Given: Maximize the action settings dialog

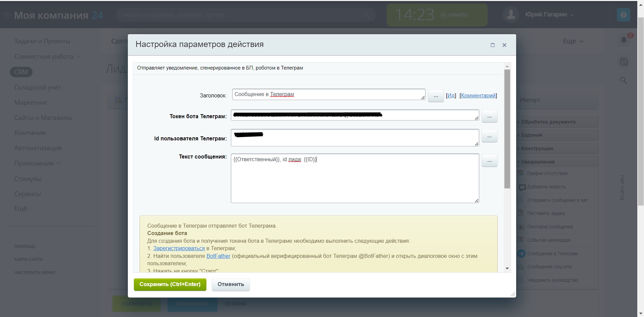Looking at the screenshot, I should coord(492,45).
